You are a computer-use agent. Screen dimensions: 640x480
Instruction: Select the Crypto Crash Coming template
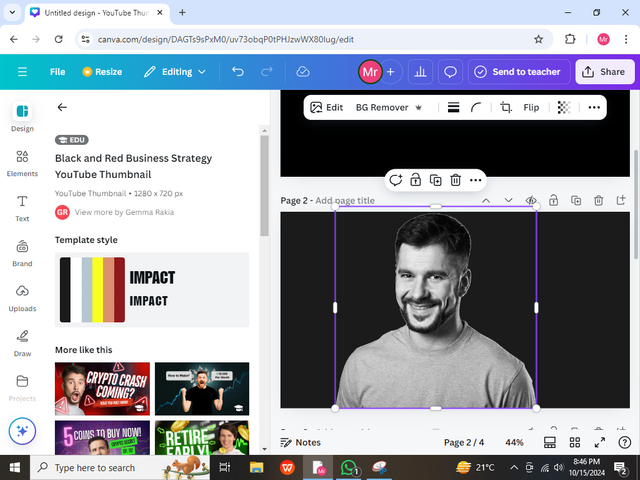click(102, 389)
